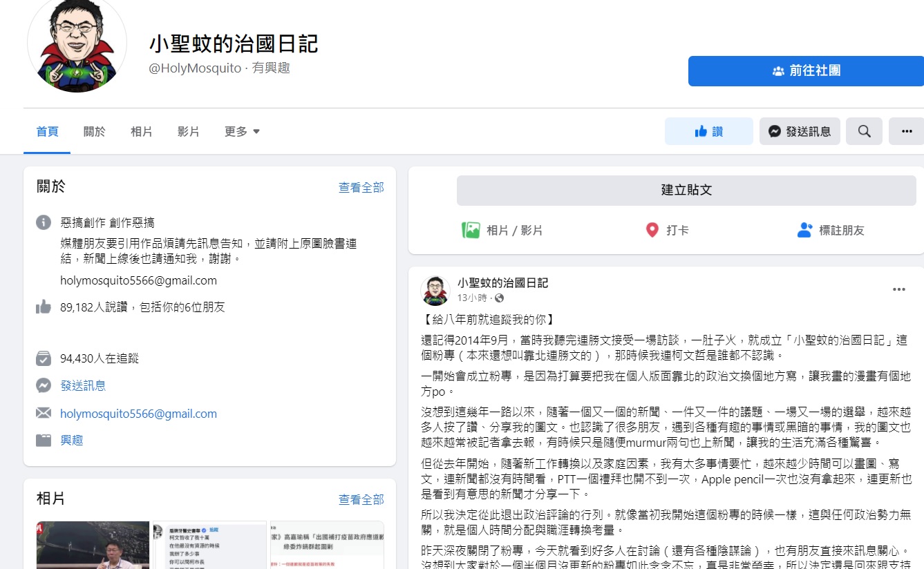924x569 pixels.
Task: Click the 94,430人在追蹤 followers text
Action: tap(100, 358)
